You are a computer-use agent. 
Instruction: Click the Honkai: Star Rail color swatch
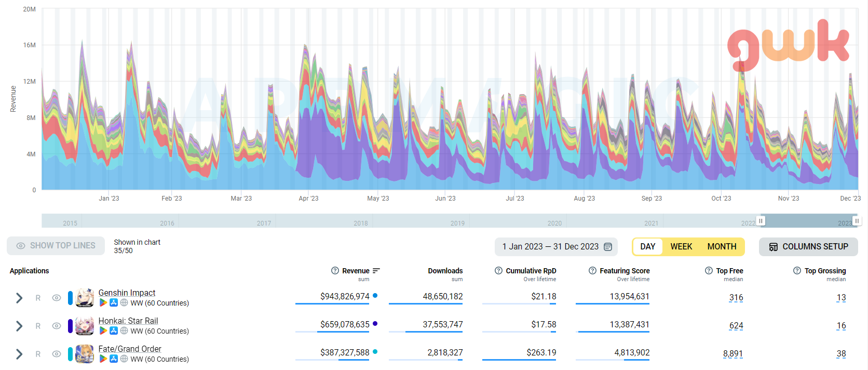point(70,326)
